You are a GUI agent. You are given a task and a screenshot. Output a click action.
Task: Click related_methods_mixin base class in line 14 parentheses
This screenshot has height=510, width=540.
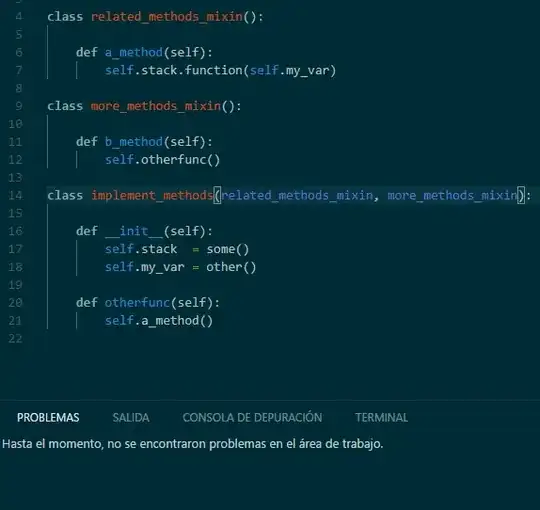297,196
